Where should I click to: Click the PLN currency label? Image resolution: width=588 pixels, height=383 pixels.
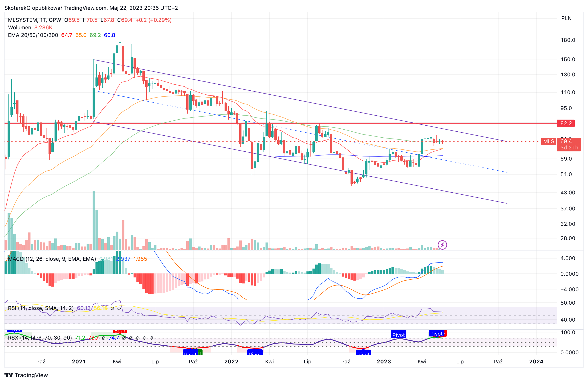566,18
